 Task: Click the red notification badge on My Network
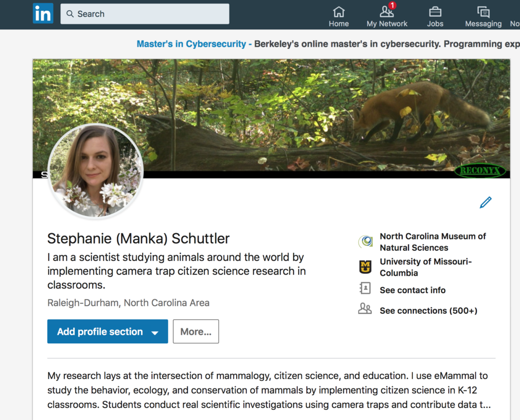[x=393, y=5]
